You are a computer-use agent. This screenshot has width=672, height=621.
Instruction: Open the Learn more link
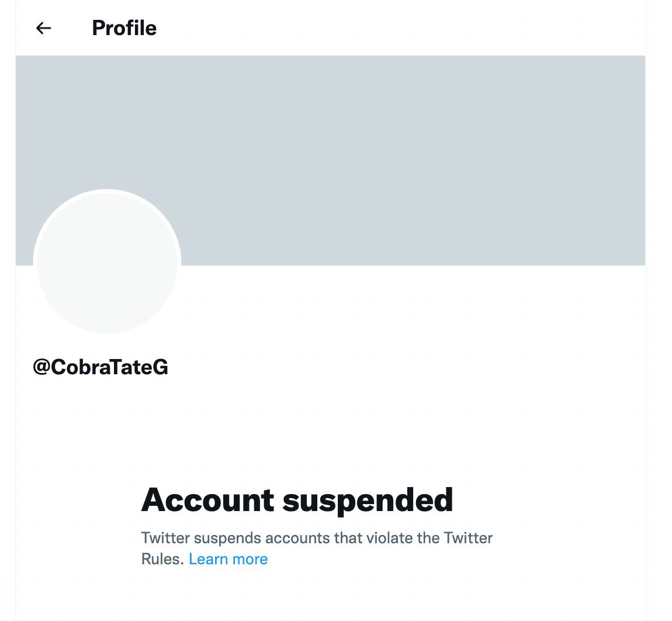pyautogui.click(x=228, y=559)
